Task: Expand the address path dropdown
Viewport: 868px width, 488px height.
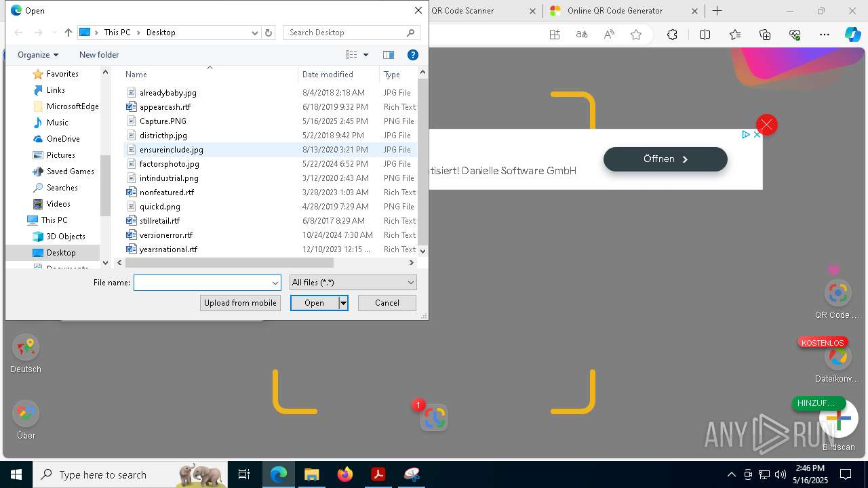Action: point(255,33)
